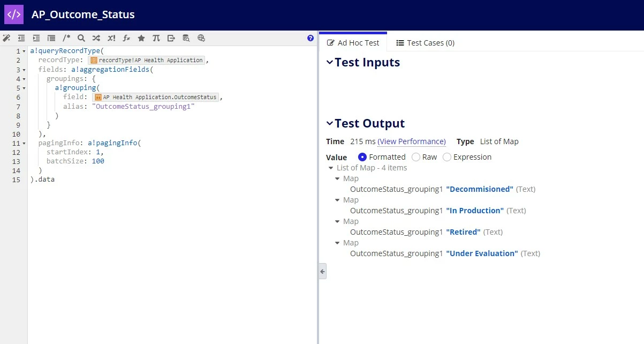Viewport: 644px width, 344px height.
Task: Click the startIndex: 1 code line
Action: 75,152
